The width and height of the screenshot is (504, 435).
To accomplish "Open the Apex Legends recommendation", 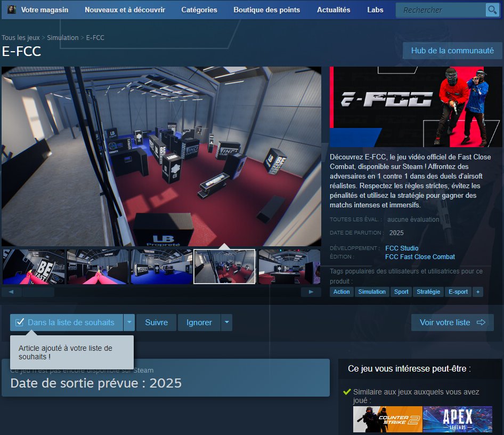I will [x=458, y=419].
